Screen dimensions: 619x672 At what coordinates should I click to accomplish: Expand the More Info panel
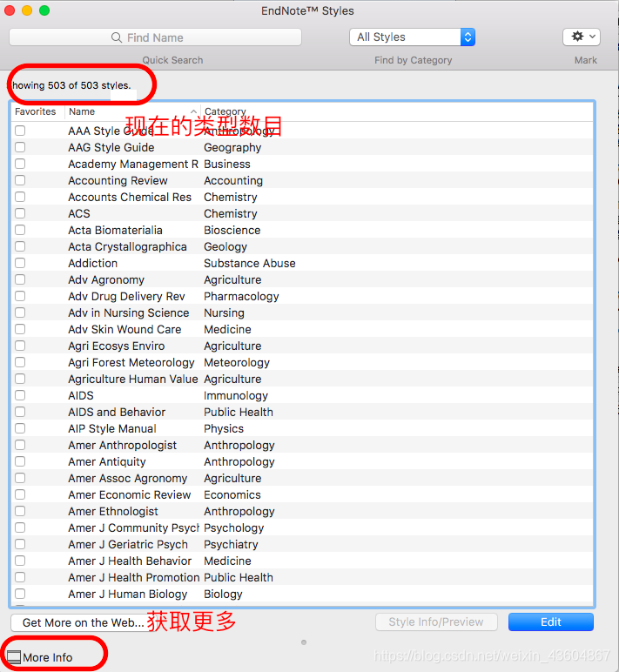coord(40,657)
